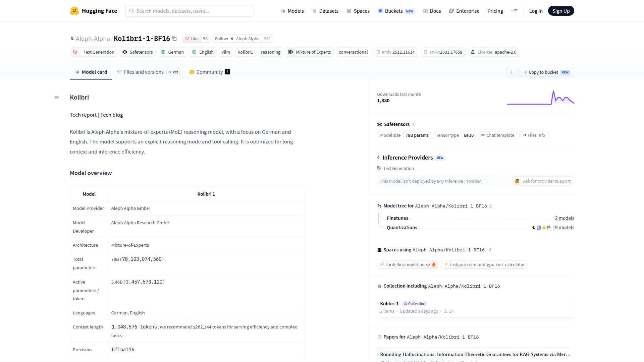The image size is (644, 362).
Task: Copy model name with the copy icon
Action: coord(174,39)
